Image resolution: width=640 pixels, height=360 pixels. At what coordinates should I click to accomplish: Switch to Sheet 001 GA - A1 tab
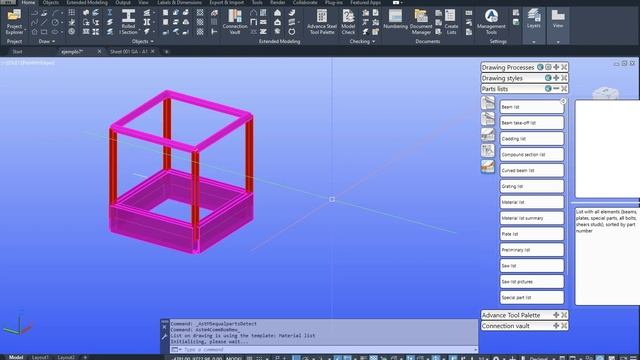tap(129, 51)
